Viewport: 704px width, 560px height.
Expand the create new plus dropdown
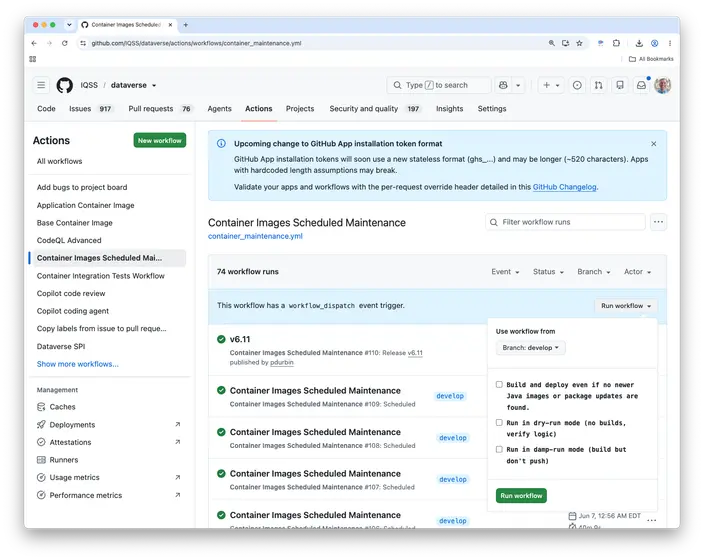pyautogui.click(x=551, y=85)
